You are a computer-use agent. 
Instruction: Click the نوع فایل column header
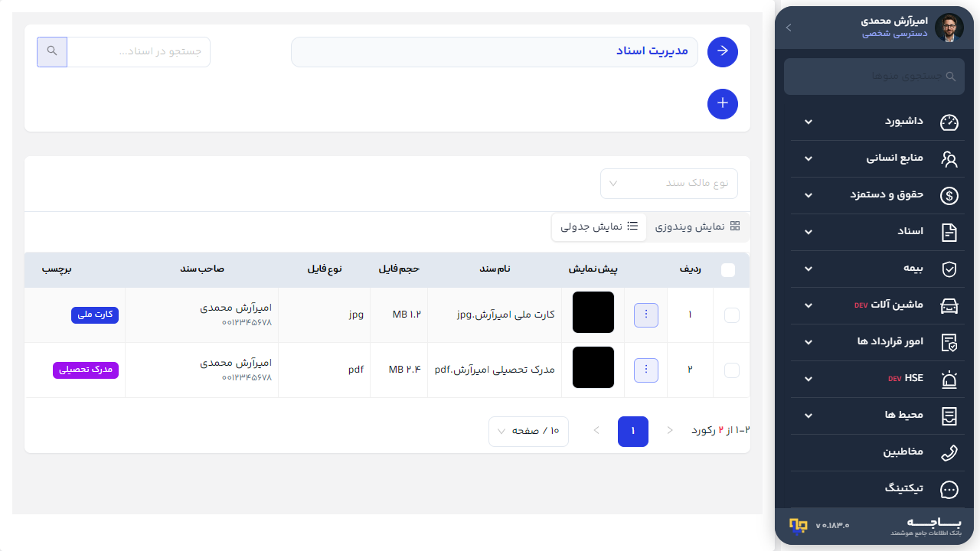325,269
